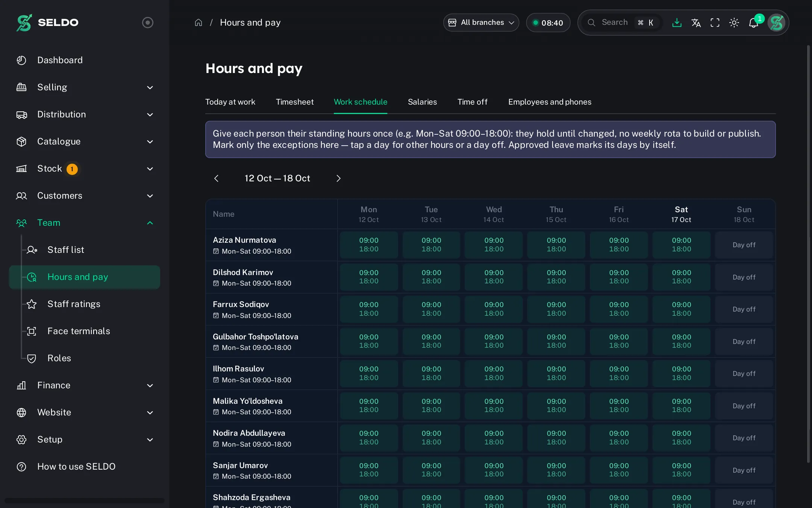Open How to use SELDO

(85, 467)
